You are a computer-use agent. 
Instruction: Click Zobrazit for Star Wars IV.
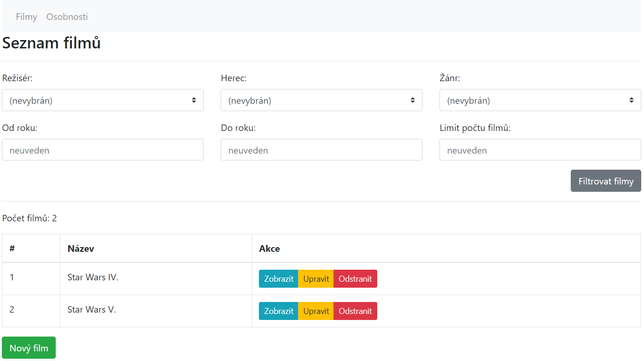tap(279, 279)
